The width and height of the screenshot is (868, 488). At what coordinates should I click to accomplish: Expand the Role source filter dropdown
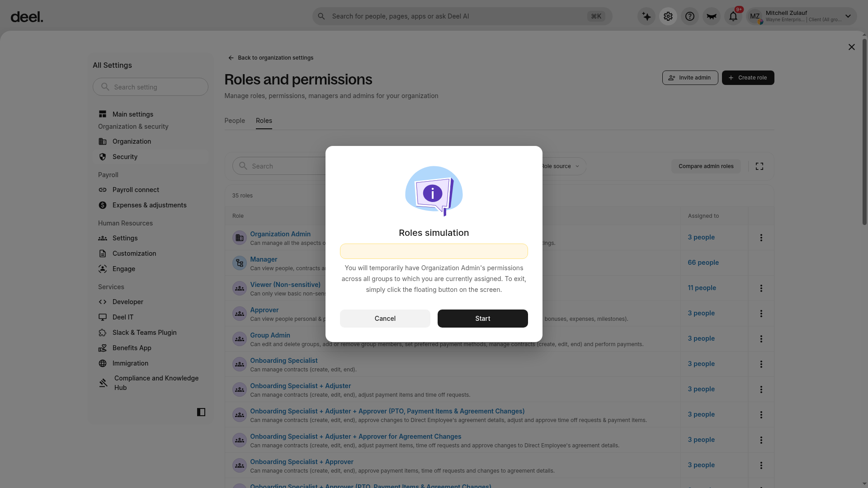[x=561, y=166]
